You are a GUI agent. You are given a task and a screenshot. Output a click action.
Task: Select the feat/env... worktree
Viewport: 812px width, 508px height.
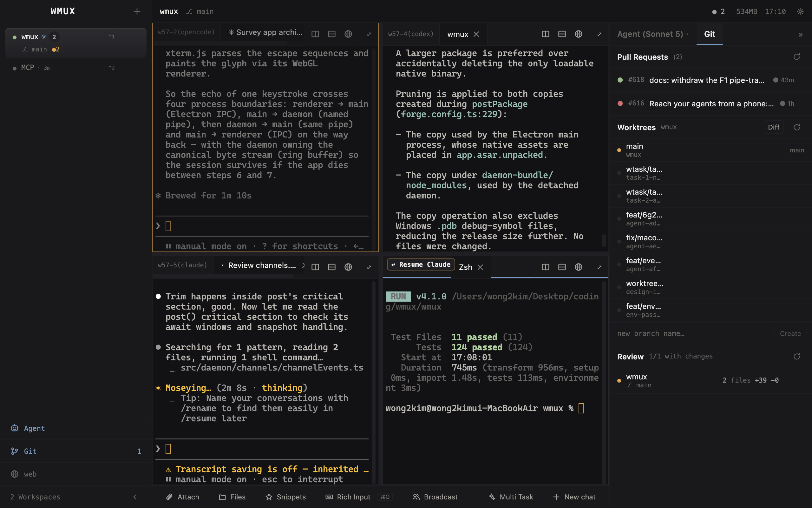click(711, 310)
